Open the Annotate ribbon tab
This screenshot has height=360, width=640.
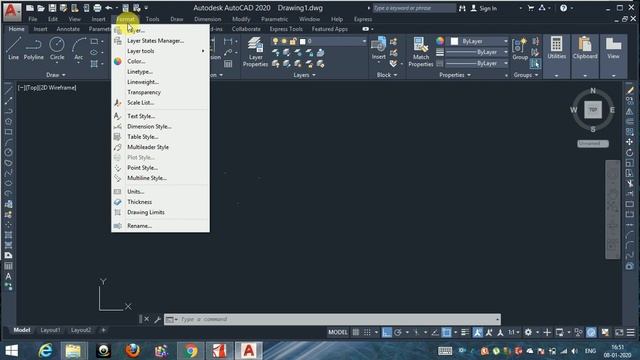(68, 29)
